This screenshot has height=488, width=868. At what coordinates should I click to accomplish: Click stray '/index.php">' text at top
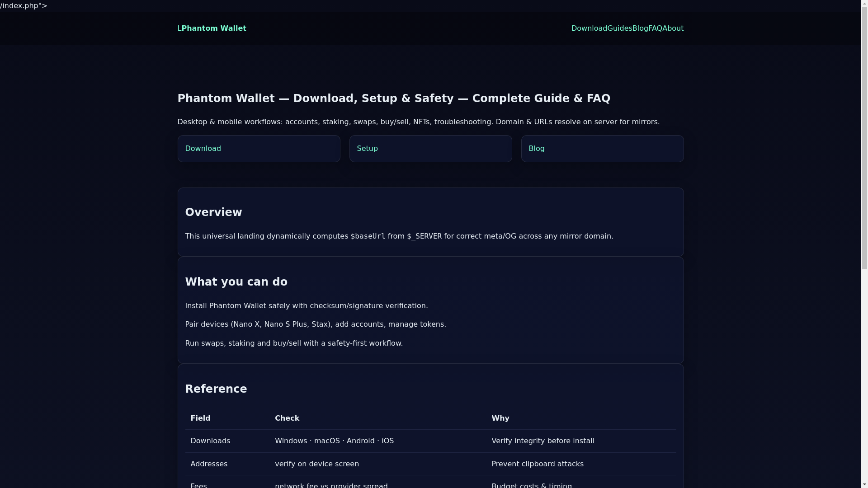pos(24,6)
